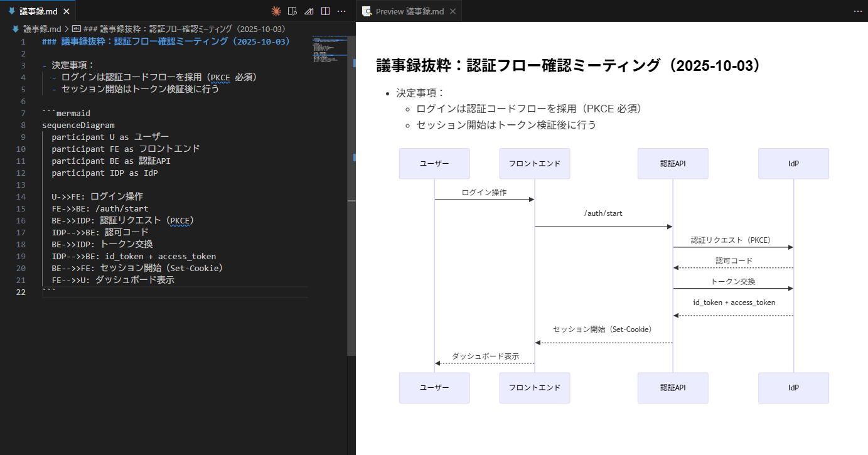Click the heading symbol icon in the breadcrumb

click(77, 29)
